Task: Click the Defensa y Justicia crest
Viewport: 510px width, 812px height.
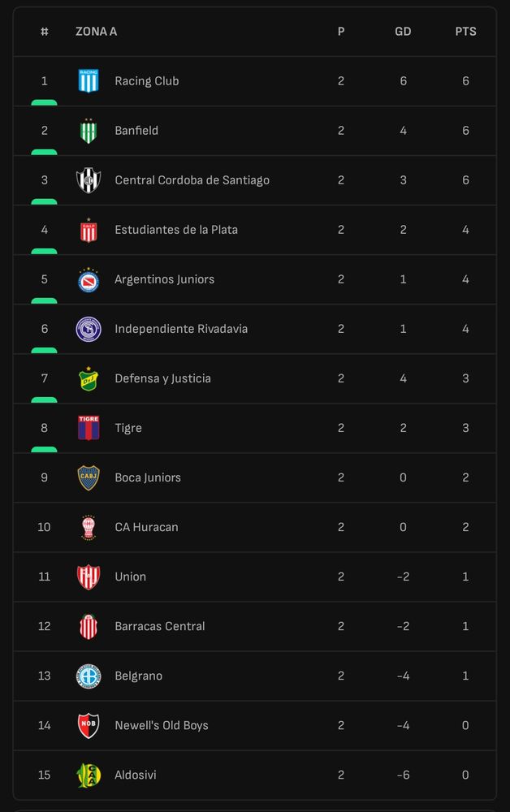Action: tap(89, 378)
